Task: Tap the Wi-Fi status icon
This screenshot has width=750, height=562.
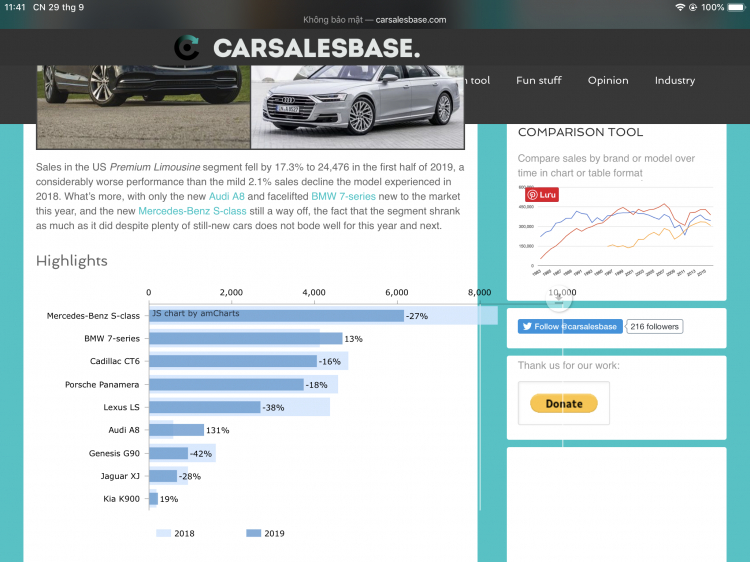Action: coord(679,7)
